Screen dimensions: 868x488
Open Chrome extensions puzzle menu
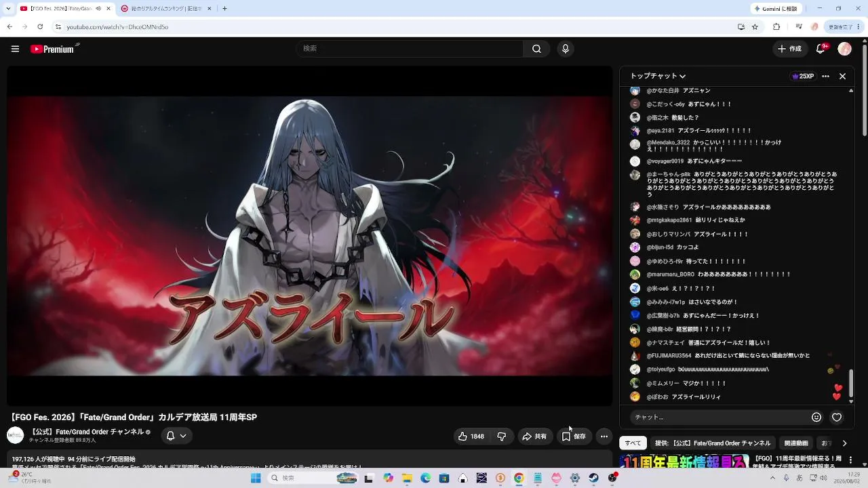pyautogui.click(x=776, y=26)
